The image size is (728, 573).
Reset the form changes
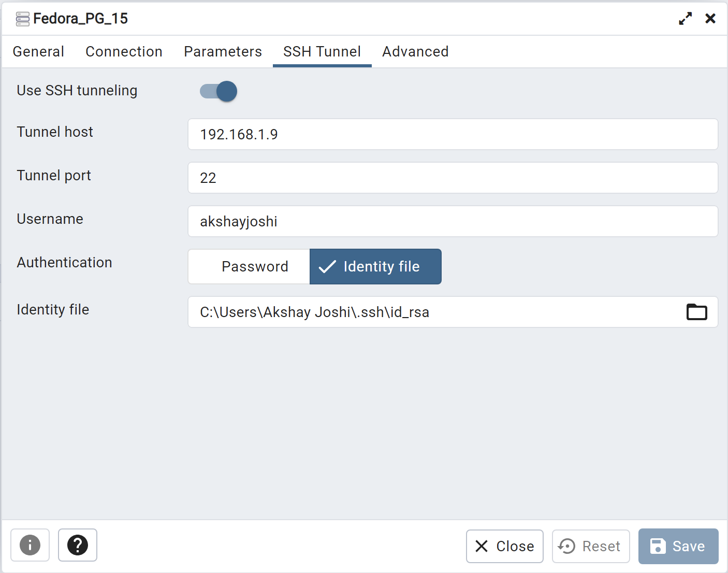tap(590, 546)
